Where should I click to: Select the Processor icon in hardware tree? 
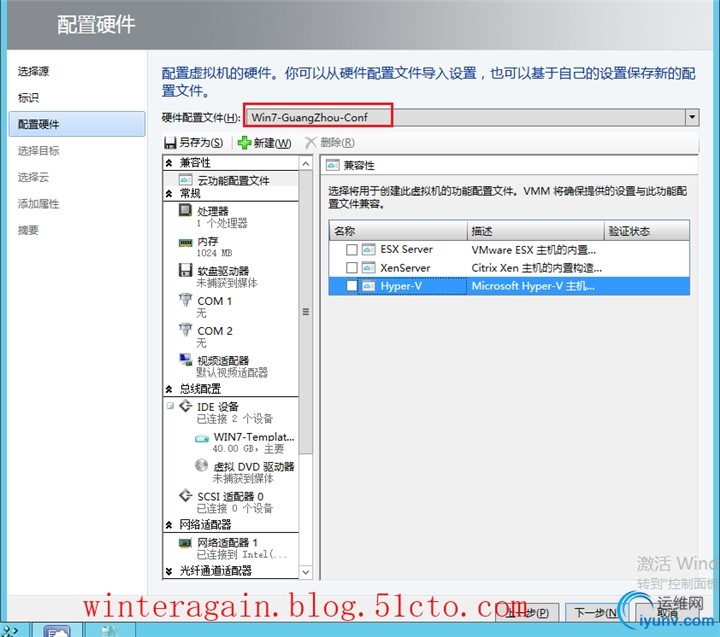pos(185,210)
